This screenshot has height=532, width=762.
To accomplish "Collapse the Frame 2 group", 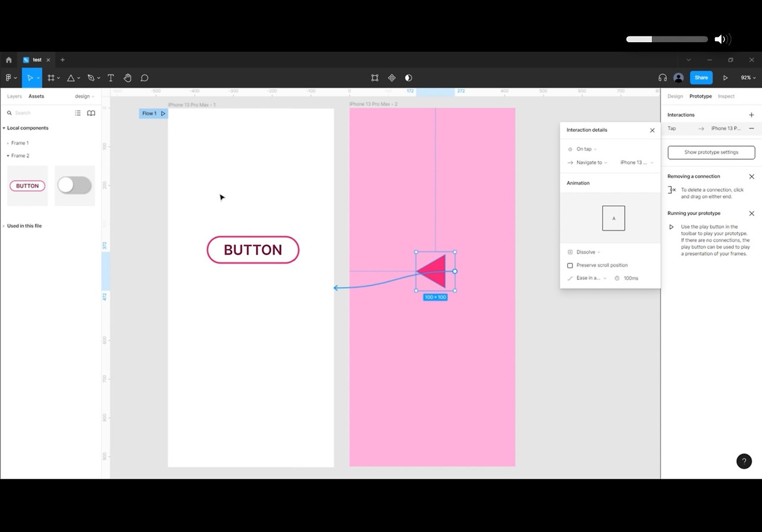I will click(8, 156).
